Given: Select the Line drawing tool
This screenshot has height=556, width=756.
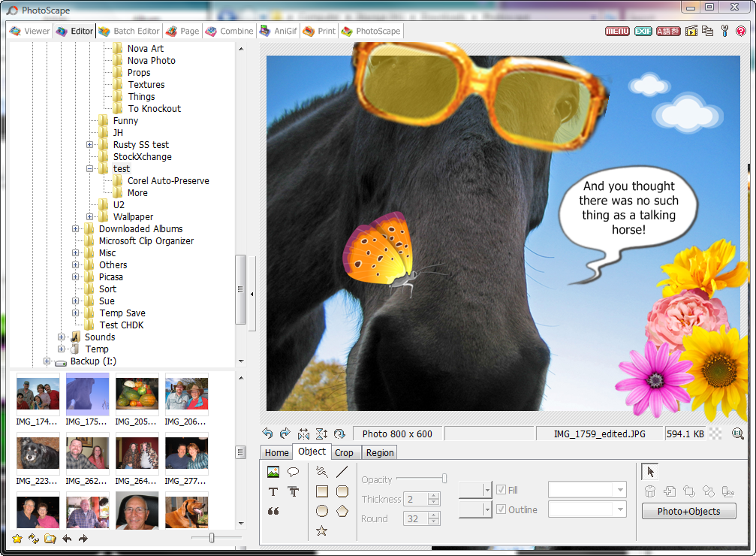Looking at the screenshot, I should click(x=342, y=472).
